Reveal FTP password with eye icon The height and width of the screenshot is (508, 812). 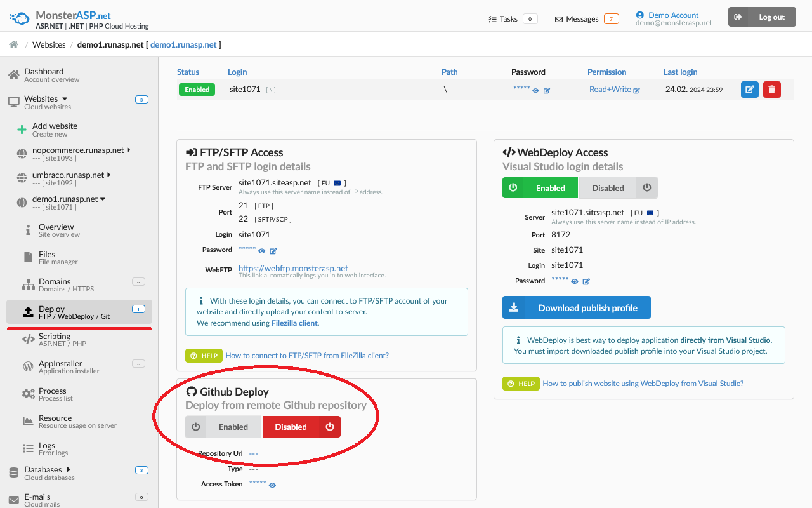tap(262, 251)
